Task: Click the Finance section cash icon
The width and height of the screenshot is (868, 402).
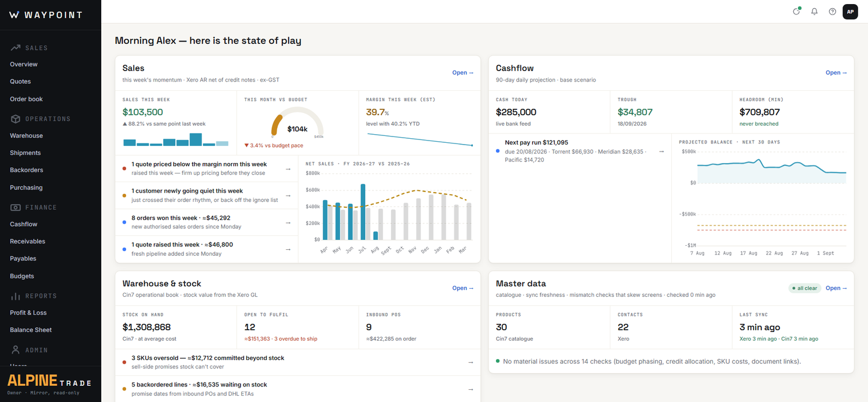Action: pyautogui.click(x=16, y=207)
